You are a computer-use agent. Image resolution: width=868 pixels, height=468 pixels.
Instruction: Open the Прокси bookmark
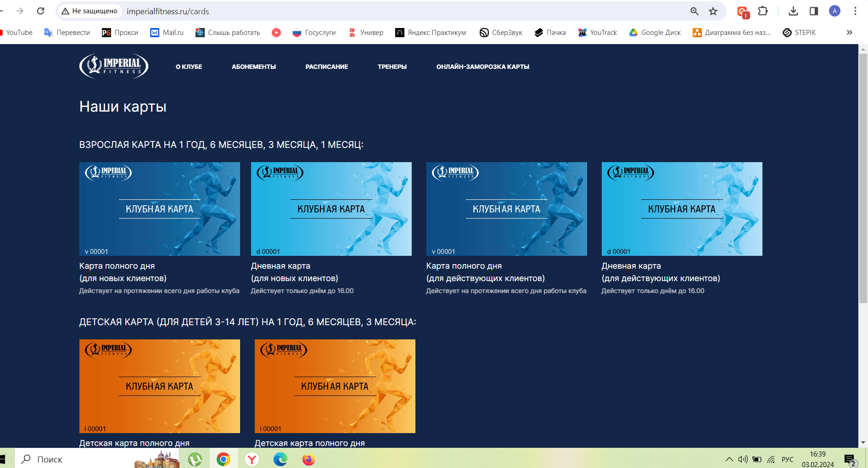[120, 33]
